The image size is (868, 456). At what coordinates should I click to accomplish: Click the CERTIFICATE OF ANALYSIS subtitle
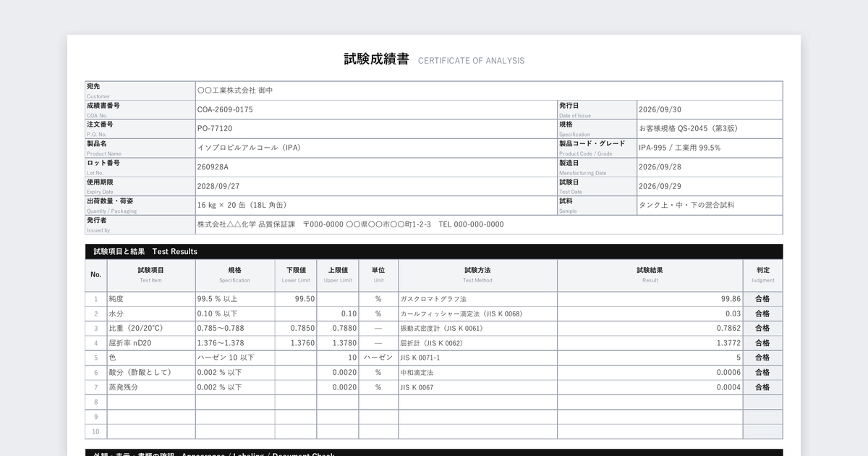tap(472, 61)
